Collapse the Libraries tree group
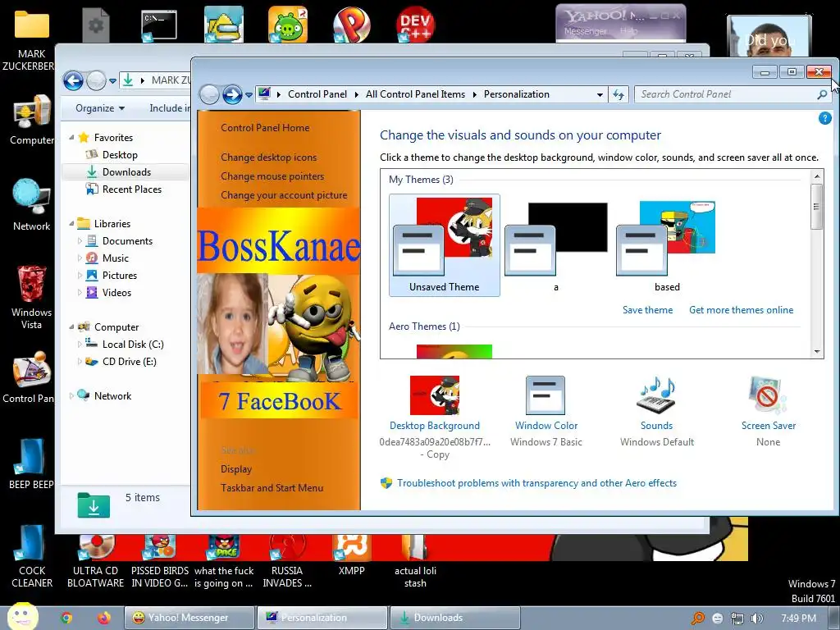This screenshot has width=840, height=630. click(x=71, y=224)
